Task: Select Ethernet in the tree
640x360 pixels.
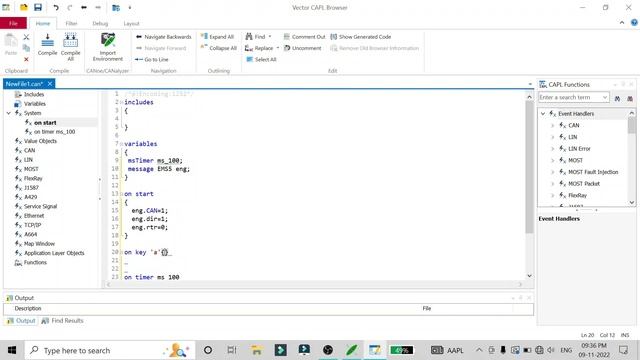Action: tap(34, 216)
